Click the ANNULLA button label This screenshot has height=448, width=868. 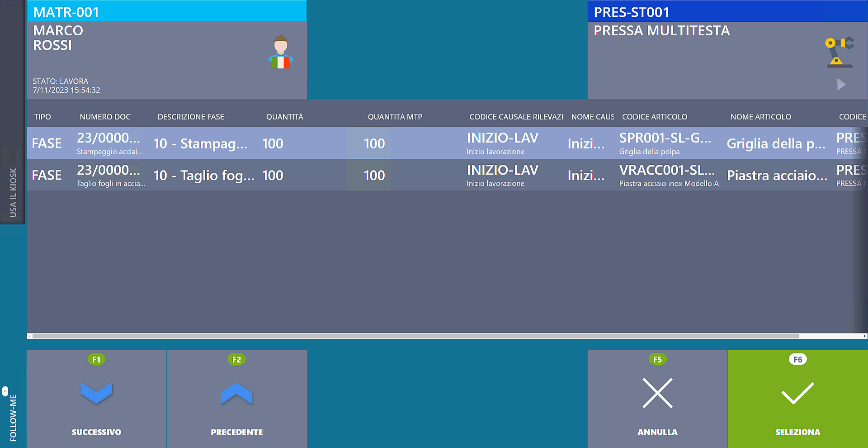click(657, 432)
